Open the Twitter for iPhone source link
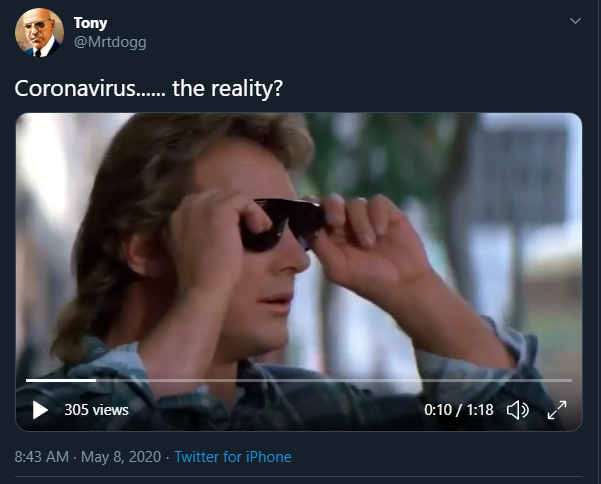This screenshot has width=601, height=484. (x=233, y=457)
